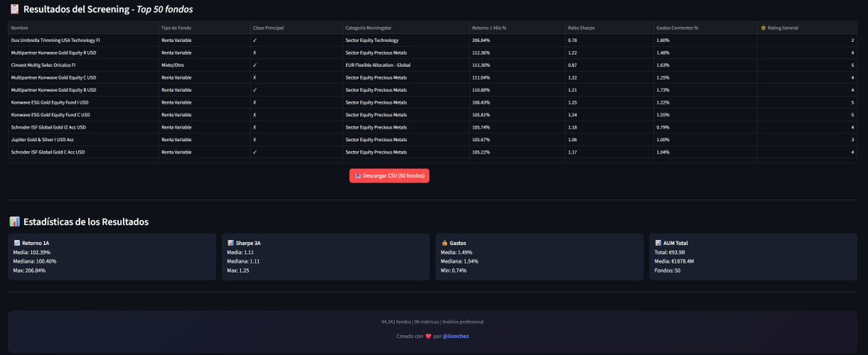Click the money bag icon next to Gastos
The height and width of the screenshot is (355, 868).
coord(443,243)
